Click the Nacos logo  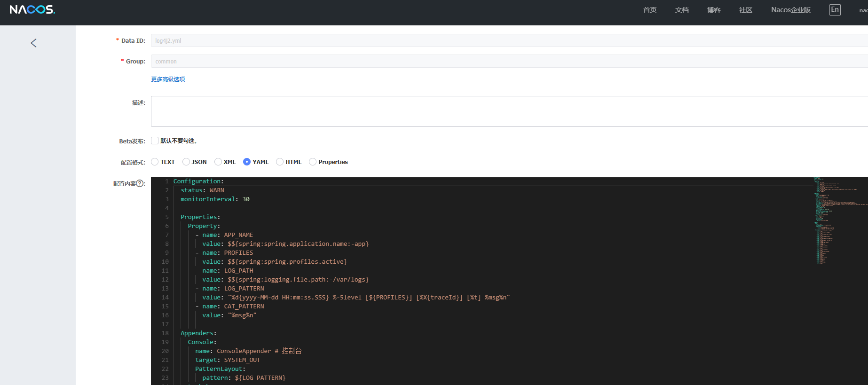(32, 9)
